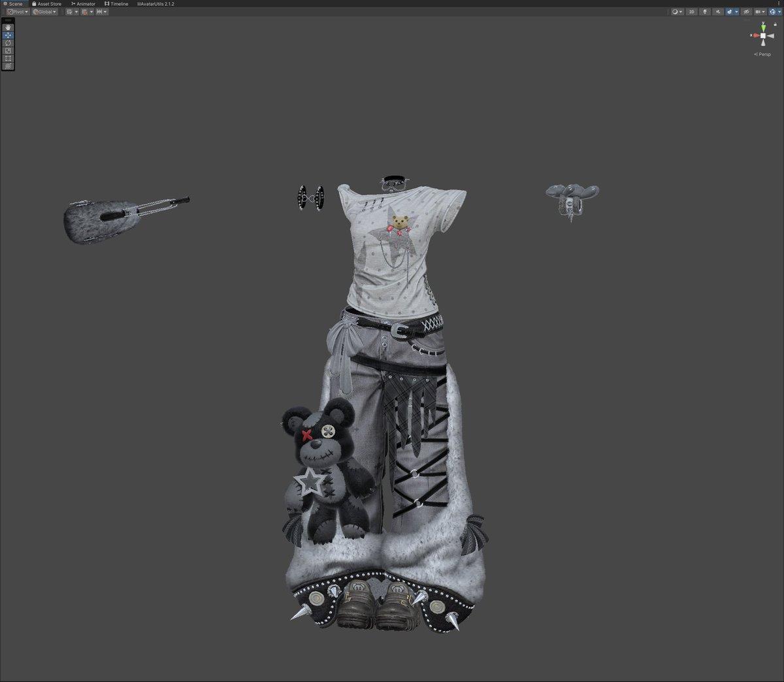Open the draw mode shading dropdown
Viewport: 784px width, 682px height.
678,12
